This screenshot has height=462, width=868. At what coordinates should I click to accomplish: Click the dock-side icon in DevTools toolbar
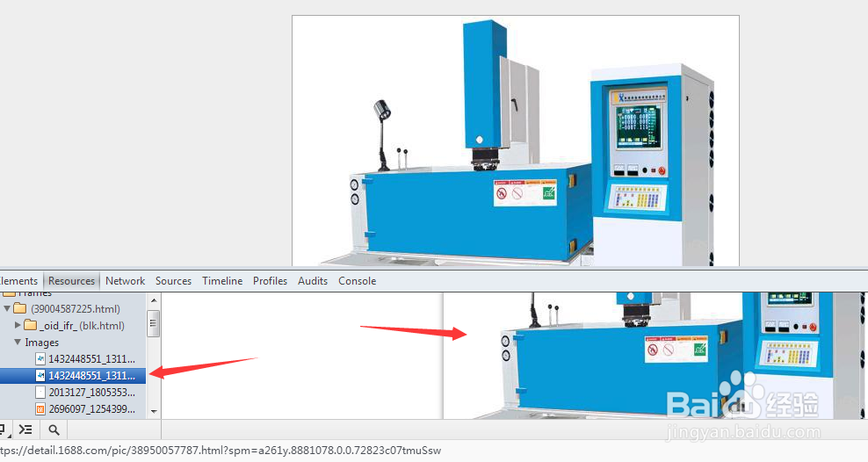(4, 430)
